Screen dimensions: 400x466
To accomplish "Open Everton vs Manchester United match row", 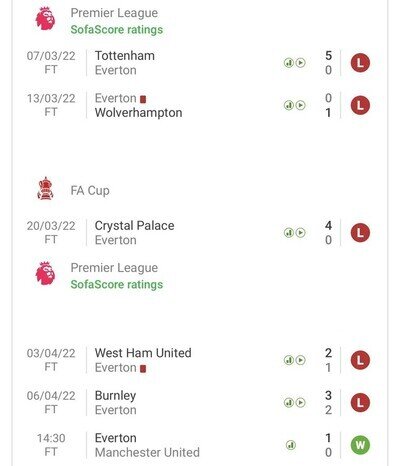I will (x=199, y=445).
